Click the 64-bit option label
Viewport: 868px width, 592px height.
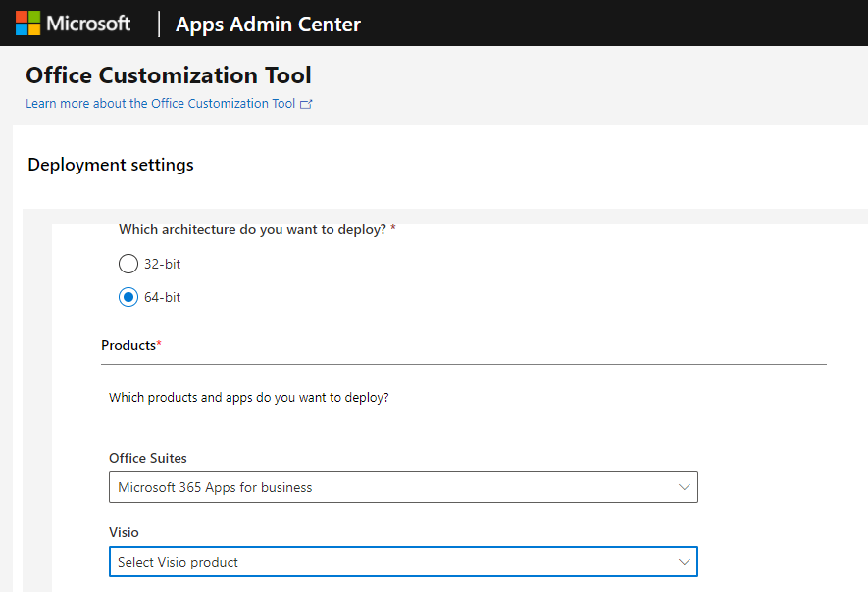click(162, 297)
